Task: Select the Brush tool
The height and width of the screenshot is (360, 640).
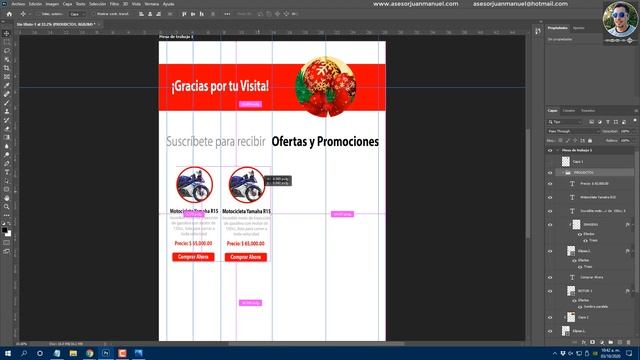Action: point(7,102)
